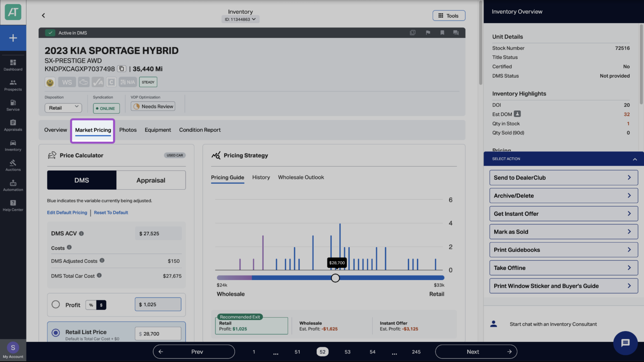Click the flag icon in the header bar
This screenshot has height=362, width=644.
point(428,33)
